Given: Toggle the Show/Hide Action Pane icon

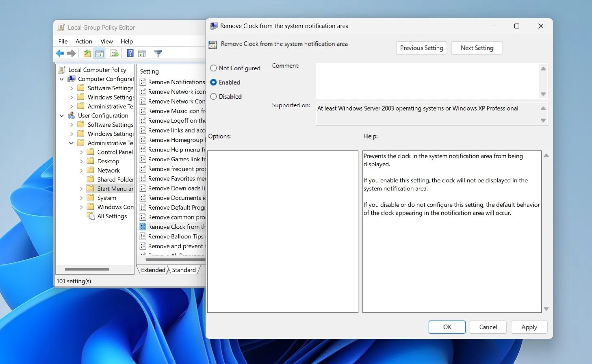Looking at the screenshot, I should 142,53.
